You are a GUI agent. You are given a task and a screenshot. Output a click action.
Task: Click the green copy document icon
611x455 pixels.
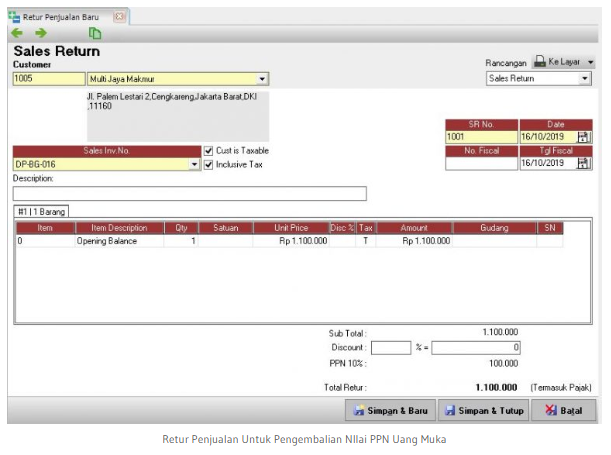[x=94, y=33]
